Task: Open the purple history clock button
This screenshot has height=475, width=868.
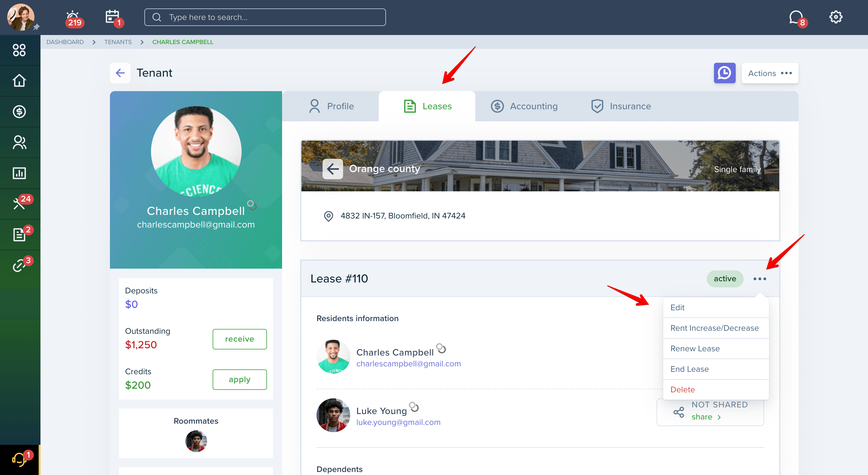Action: (x=725, y=73)
